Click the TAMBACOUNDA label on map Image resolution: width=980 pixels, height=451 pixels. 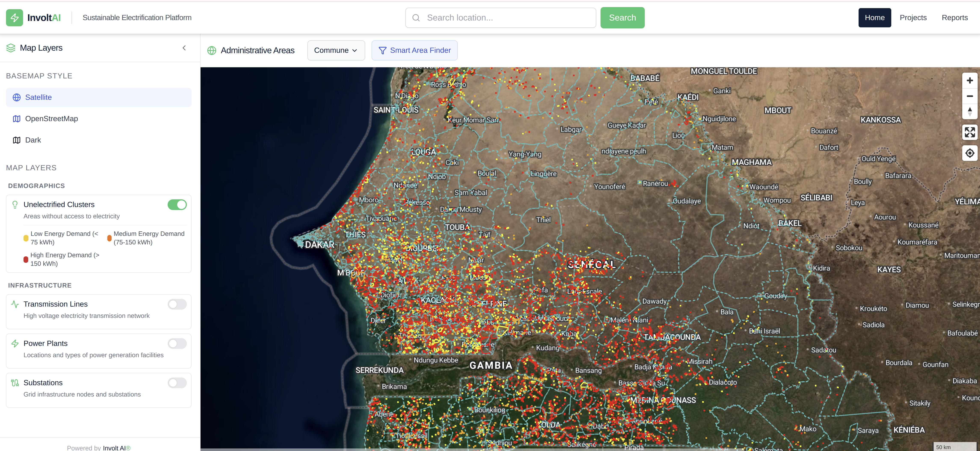[x=672, y=337]
